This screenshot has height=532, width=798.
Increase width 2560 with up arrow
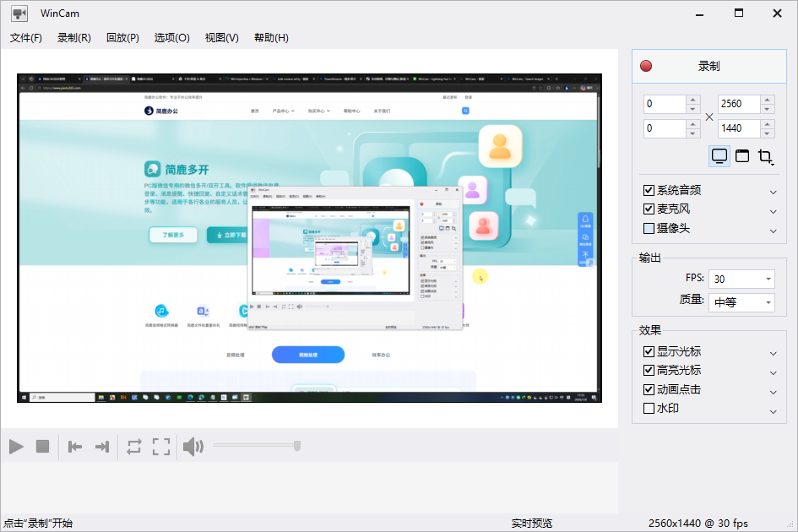pyautogui.click(x=767, y=100)
